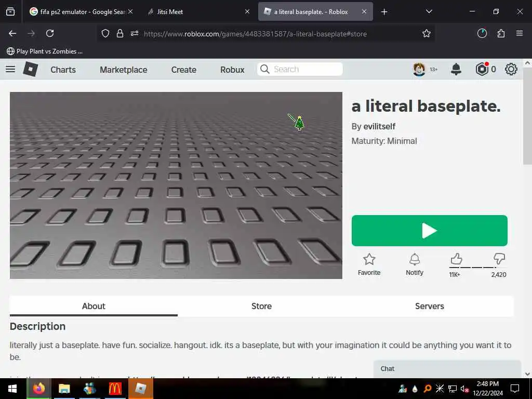Dislike the game with thumbs down
The width and height of the screenshot is (532, 399).
coord(499,259)
